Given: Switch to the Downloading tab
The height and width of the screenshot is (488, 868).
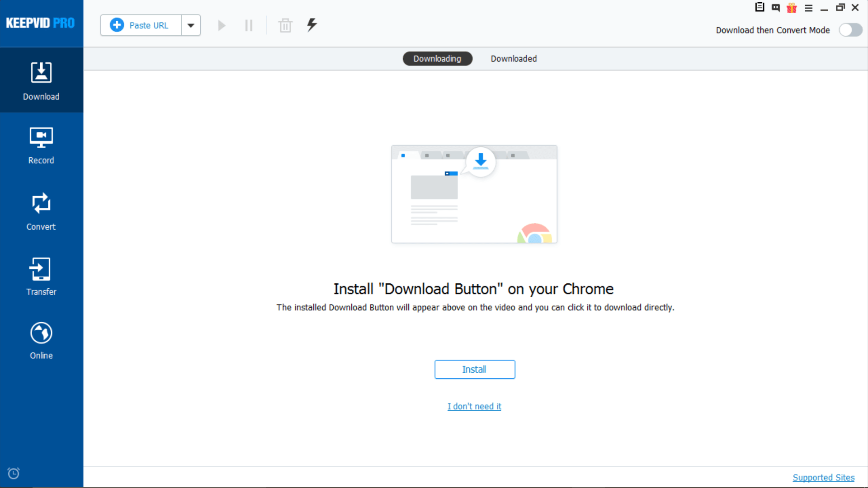Looking at the screenshot, I should click(x=437, y=59).
